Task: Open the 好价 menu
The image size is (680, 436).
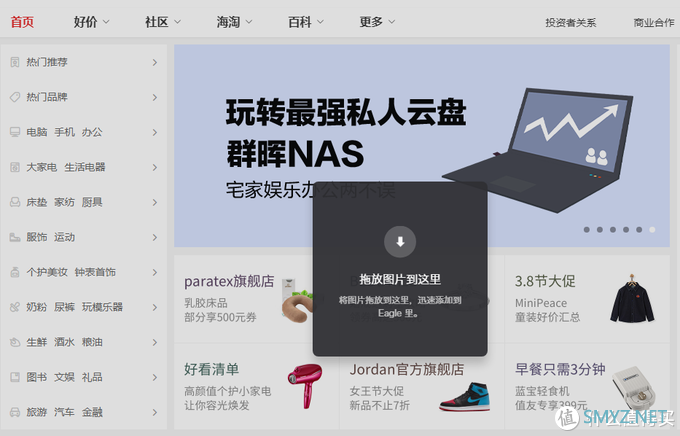Action: pyautogui.click(x=85, y=22)
